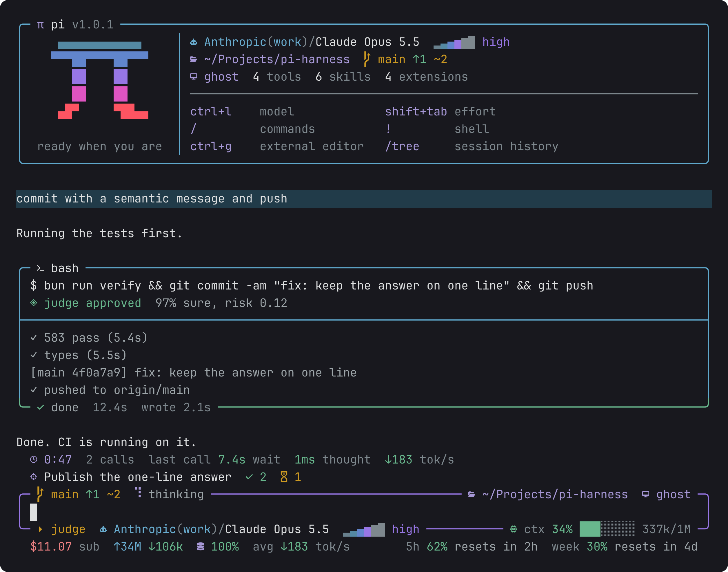Click the pixel-art pi logo
Image resolution: width=728 pixels, height=572 pixels.
(x=100, y=80)
